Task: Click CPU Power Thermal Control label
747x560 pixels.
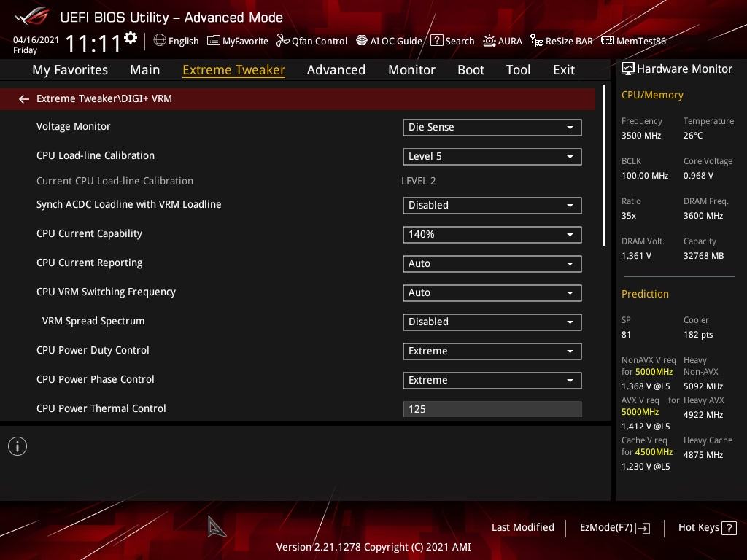Action: (101, 408)
